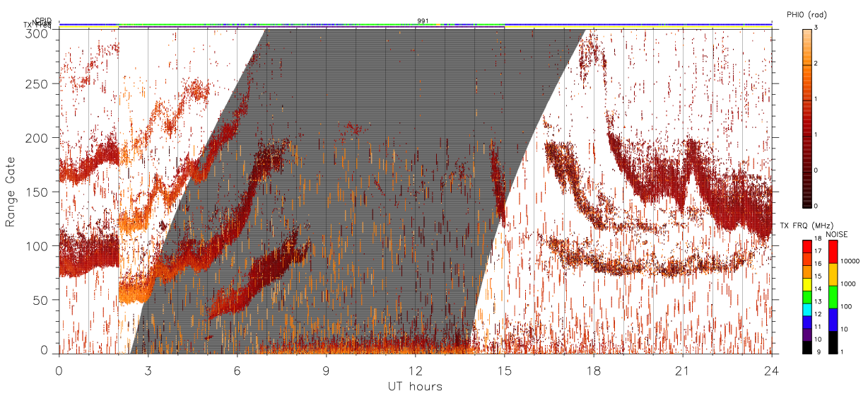Click the PHI0 (rad) colorbar gradient
Viewport: 868px width, 401px height.
807,117
